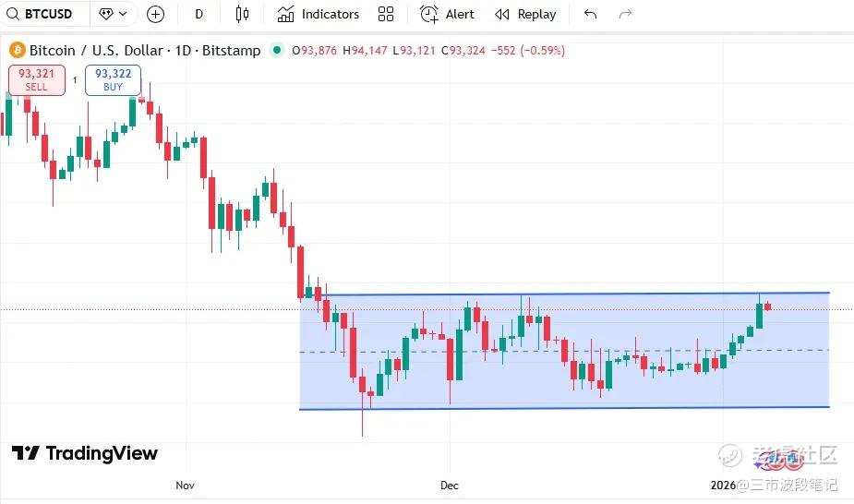Open the D timeframe interval selector
The height and width of the screenshot is (504, 854).
[199, 14]
